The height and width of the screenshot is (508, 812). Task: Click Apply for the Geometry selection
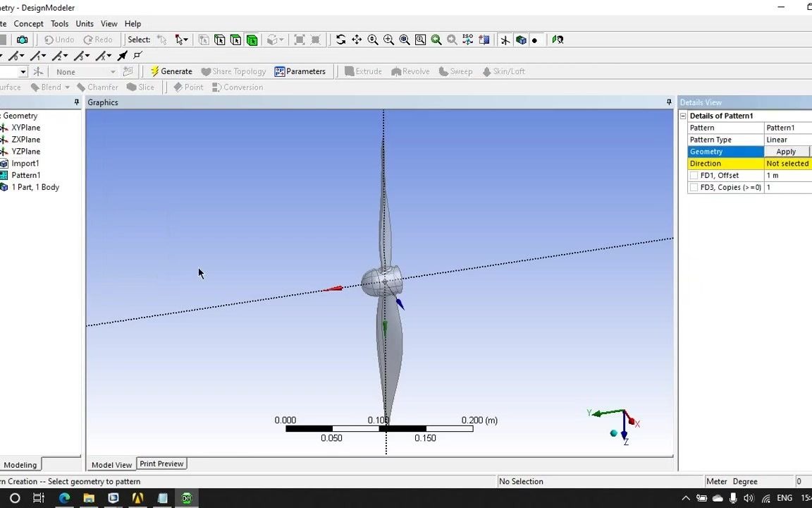[x=785, y=151]
